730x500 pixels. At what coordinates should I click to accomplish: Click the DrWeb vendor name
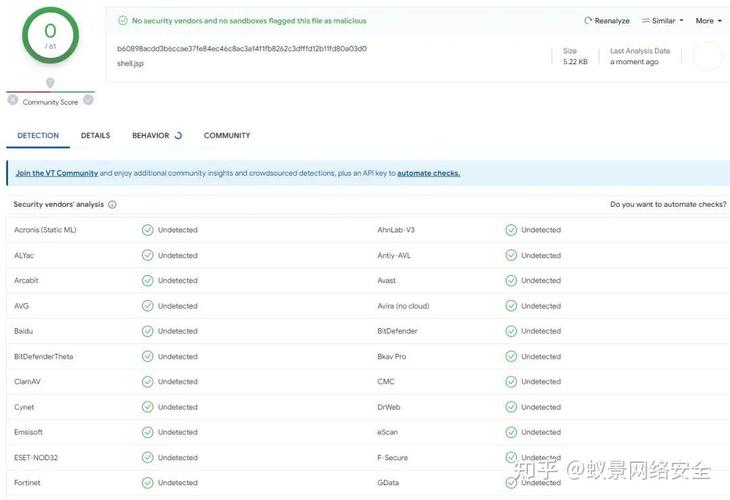[389, 407]
